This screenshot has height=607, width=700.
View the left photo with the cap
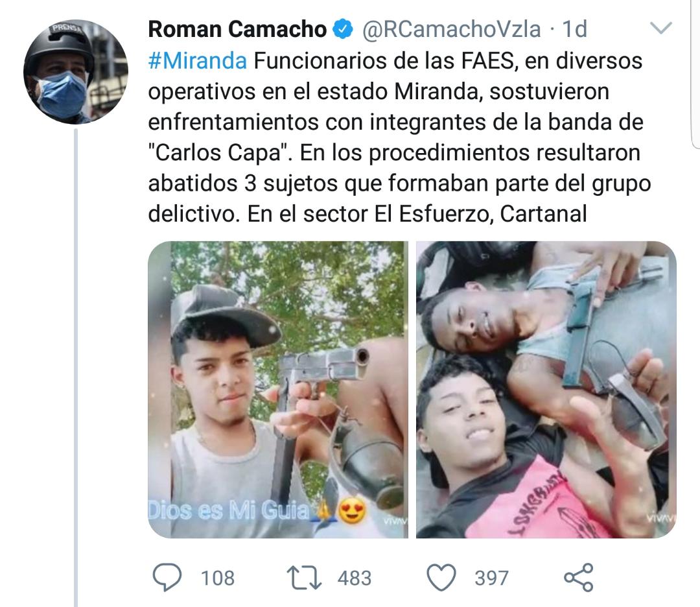(x=277, y=390)
